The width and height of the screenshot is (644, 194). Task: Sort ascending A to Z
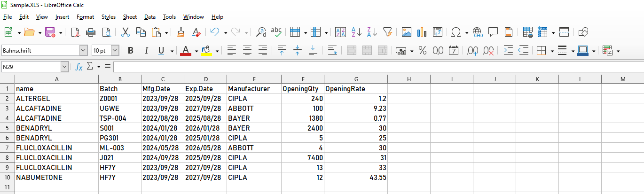[356, 32]
